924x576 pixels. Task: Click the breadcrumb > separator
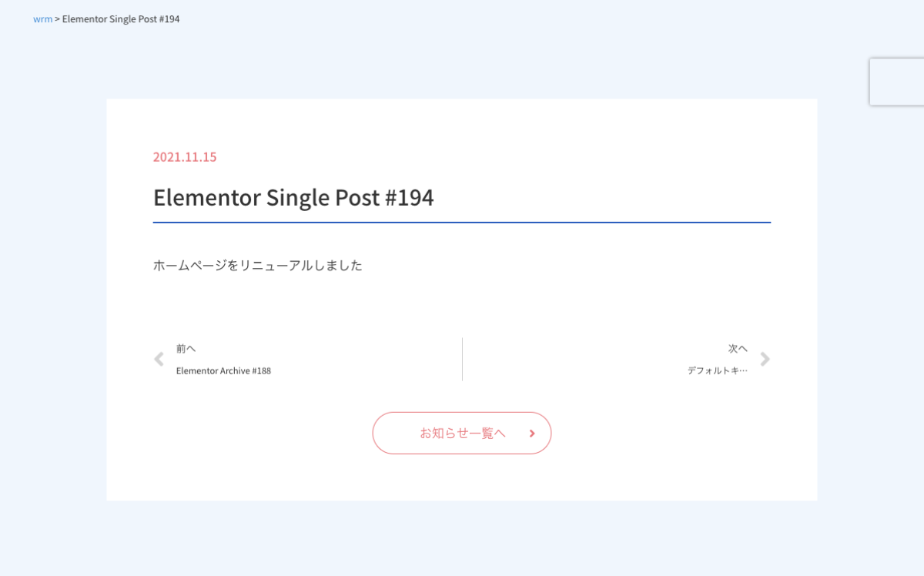click(x=57, y=19)
